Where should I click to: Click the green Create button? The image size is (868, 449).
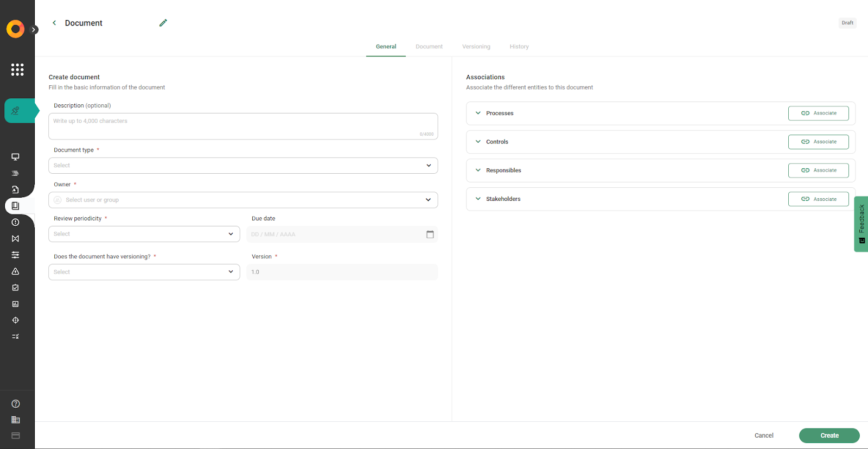pos(829,435)
